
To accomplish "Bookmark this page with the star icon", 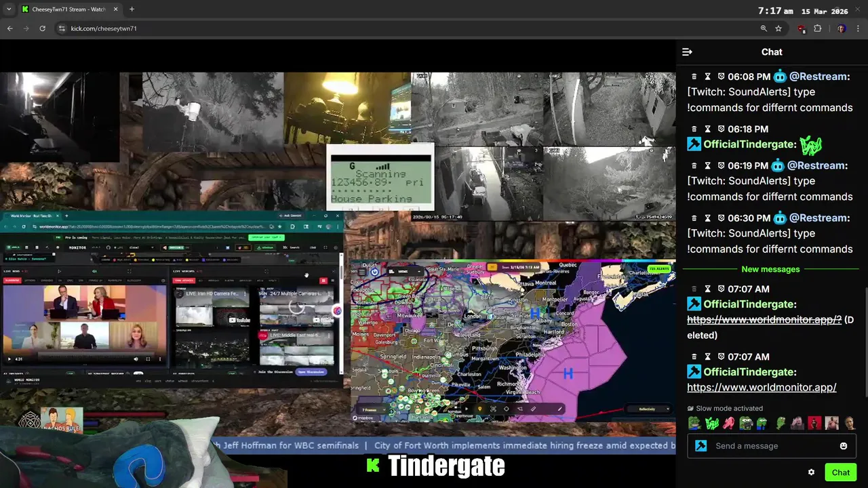I will [x=778, y=28].
